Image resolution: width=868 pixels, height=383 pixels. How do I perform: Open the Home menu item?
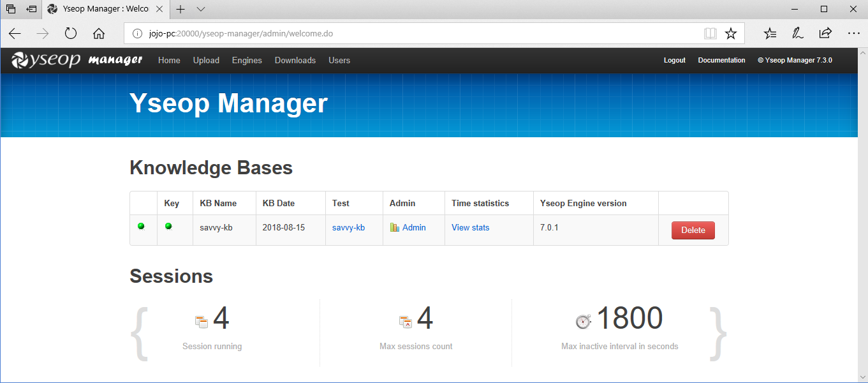click(169, 60)
